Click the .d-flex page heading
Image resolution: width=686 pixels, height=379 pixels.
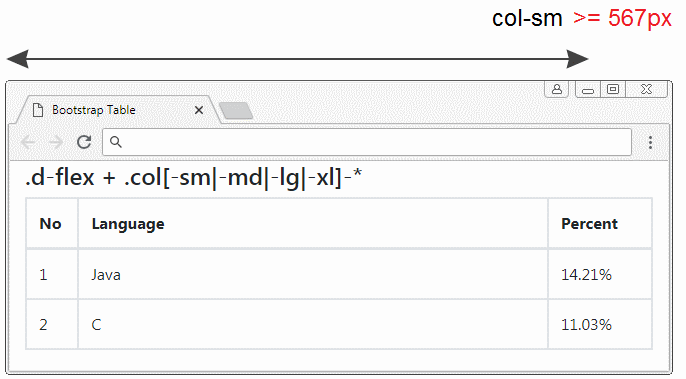tap(193, 178)
